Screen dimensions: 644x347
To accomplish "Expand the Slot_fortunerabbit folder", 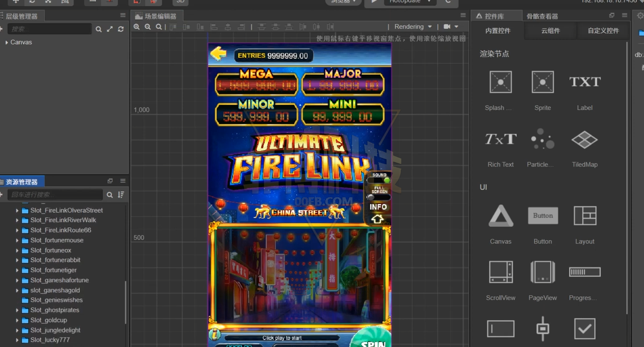I will coord(17,260).
